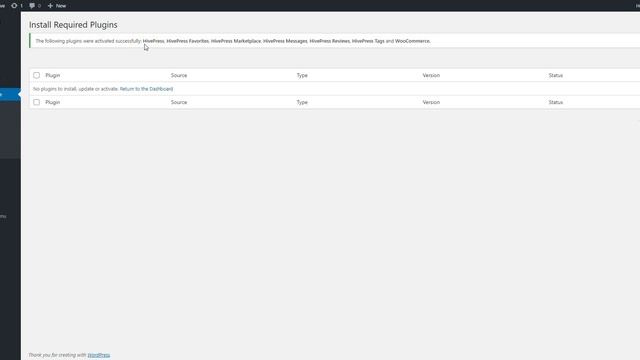Click HivePress Favorites in the success notice
Viewport: 640px width, 360px height.
coord(187,41)
